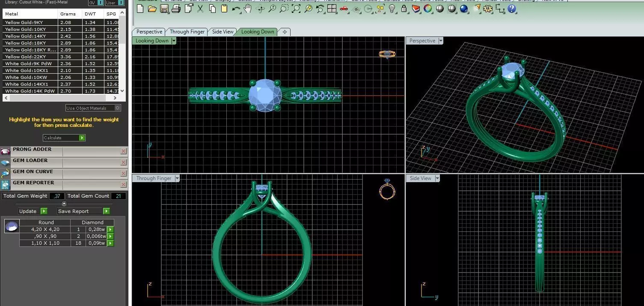Add new viewport tab plus
Image resolution: width=644 pixels, height=306 pixels.
click(x=285, y=32)
